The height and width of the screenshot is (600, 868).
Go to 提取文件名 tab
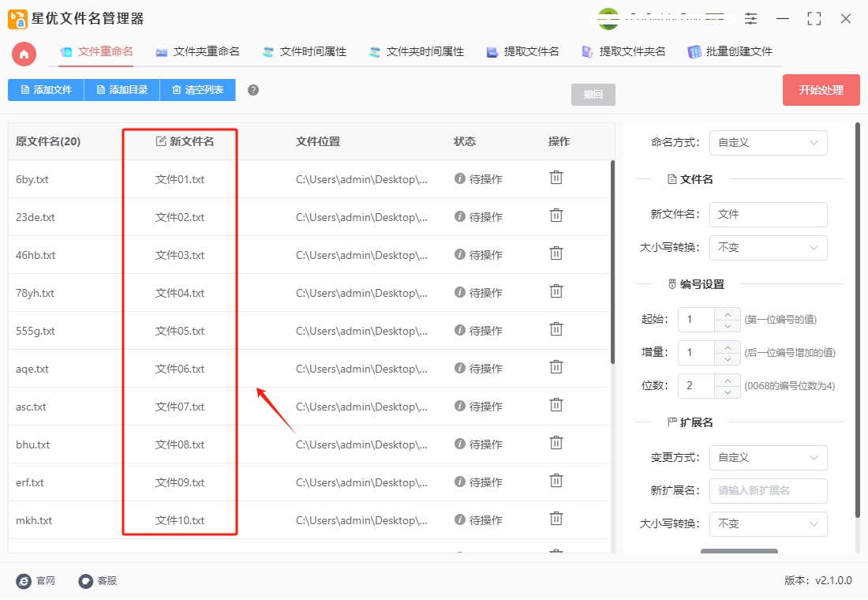[522, 51]
